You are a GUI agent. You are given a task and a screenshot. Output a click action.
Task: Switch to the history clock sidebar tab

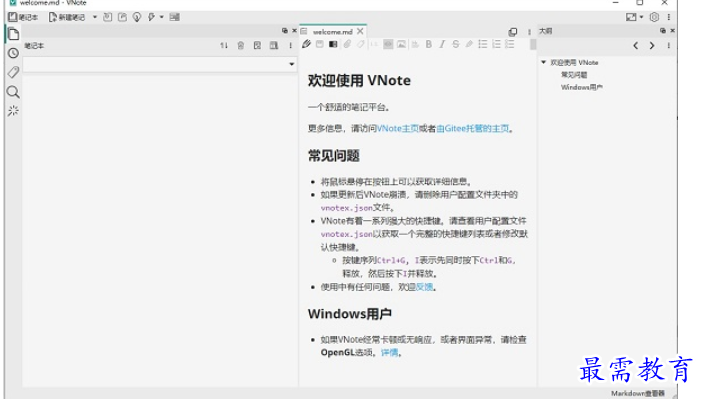tap(13, 53)
